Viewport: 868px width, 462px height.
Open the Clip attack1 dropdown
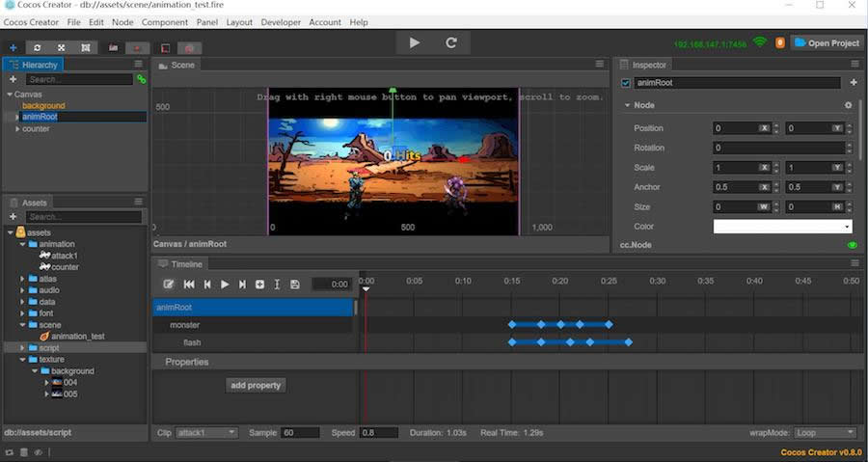[x=206, y=433]
